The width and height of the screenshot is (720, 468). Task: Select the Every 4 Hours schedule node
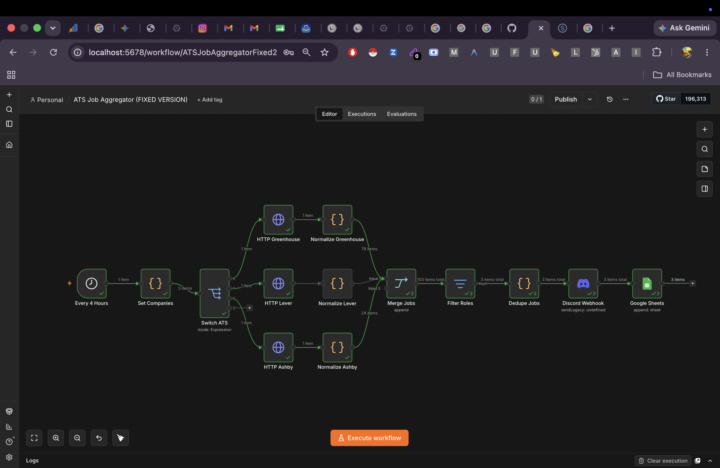pos(91,284)
